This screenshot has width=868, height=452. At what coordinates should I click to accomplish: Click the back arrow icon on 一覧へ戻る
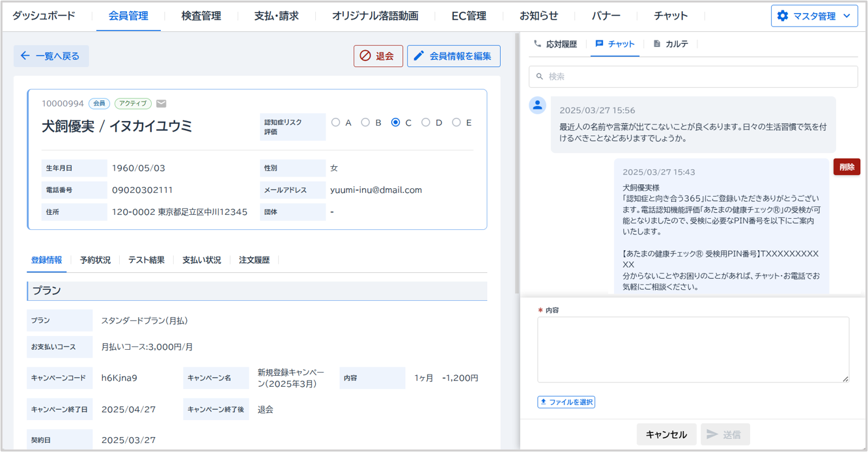point(25,56)
